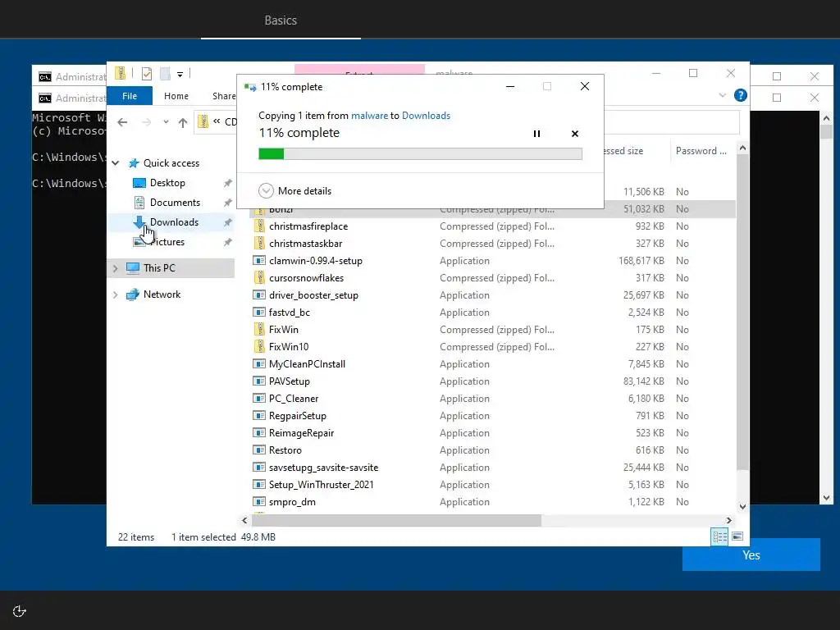Select the PC_Cleaner application icon
This screenshot has width=840, height=630.
pyautogui.click(x=259, y=398)
